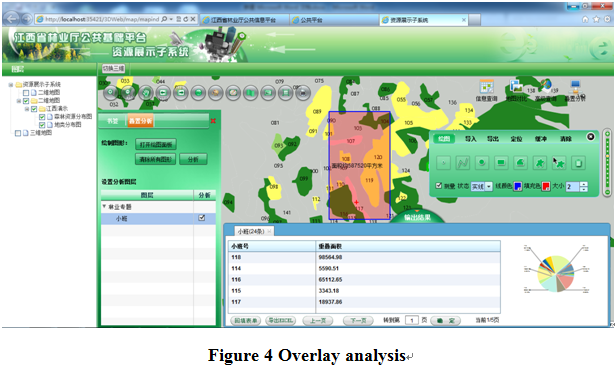Viewport: 615px width, 366px height.
Task: Click the print icon in map toolbar
Action: (x=303, y=93)
